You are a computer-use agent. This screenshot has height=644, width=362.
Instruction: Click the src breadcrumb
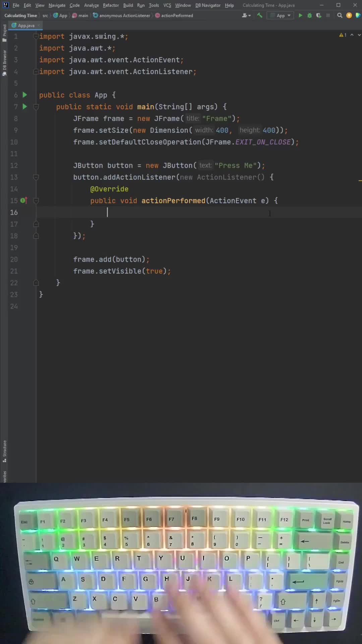tap(45, 15)
